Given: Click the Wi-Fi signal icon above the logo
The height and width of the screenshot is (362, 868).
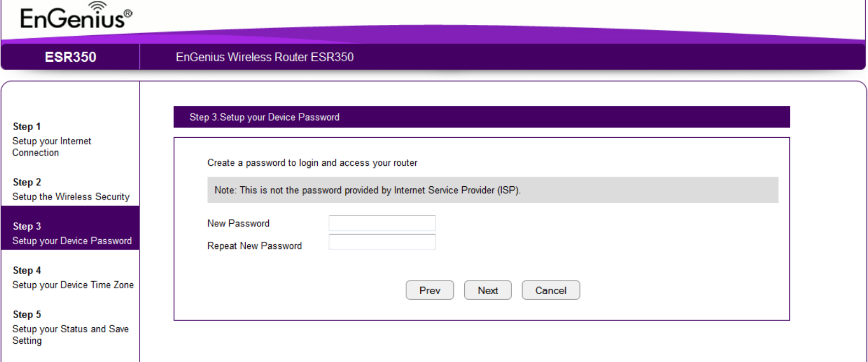Looking at the screenshot, I should pos(97,7).
